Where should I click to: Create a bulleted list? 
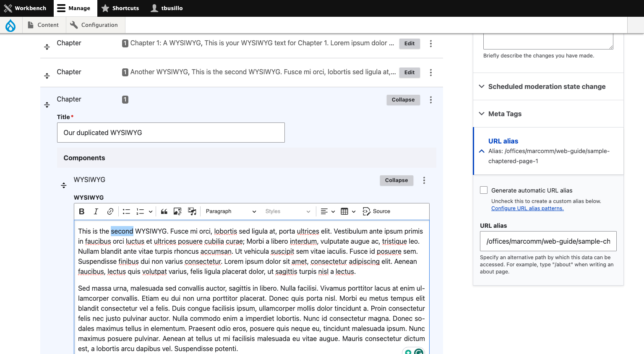(126, 211)
